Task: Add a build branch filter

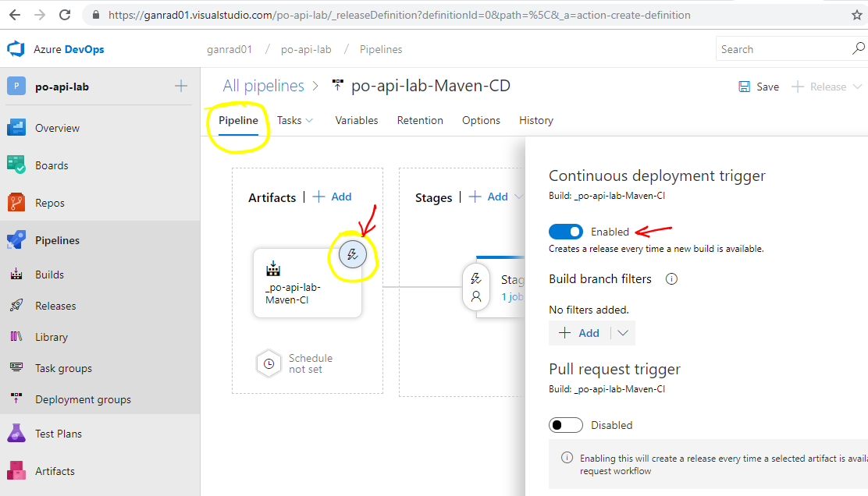Action: [x=579, y=333]
